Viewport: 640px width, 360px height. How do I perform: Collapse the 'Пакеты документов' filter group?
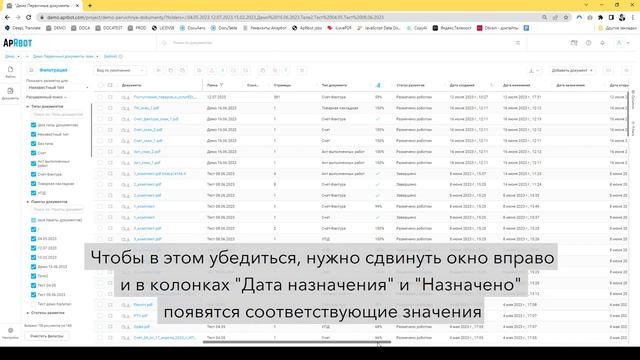28,202
